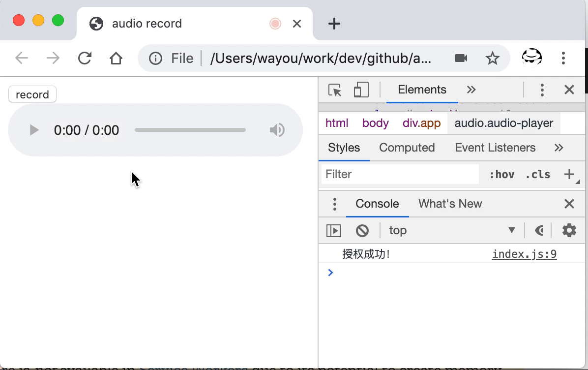Open the index.js:9 source link
This screenshot has height=370, width=588.
coord(524,254)
